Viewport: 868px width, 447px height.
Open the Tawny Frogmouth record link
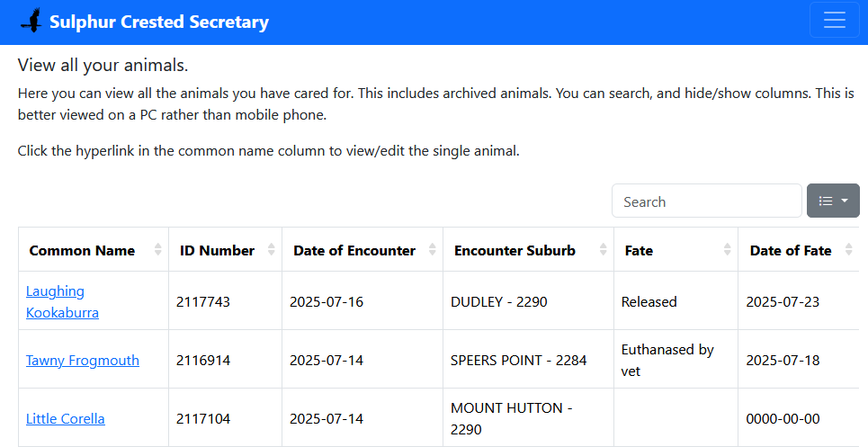83,360
